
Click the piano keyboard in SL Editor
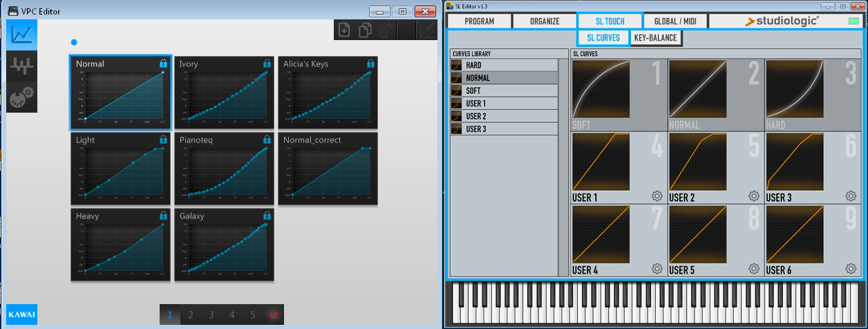pyautogui.click(x=654, y=302)
